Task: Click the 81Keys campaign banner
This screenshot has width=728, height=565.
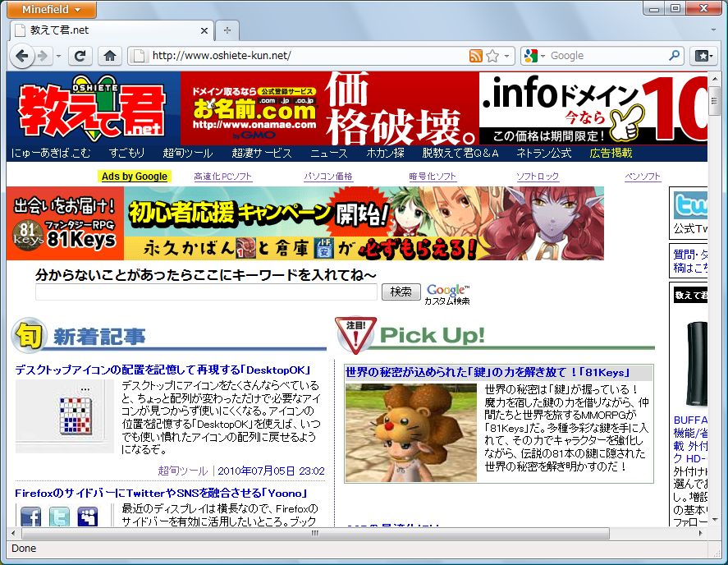Action: (305, 223)
